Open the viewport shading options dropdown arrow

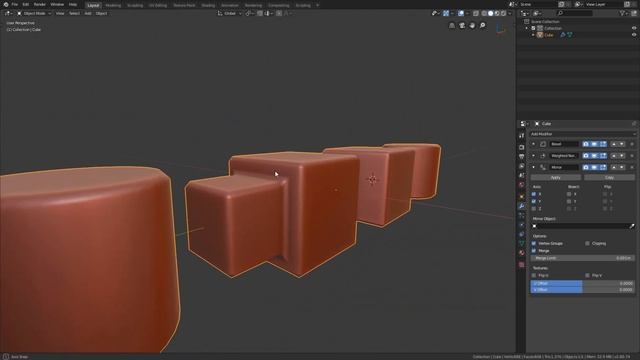pyautogui.click(x=510, y=13)
